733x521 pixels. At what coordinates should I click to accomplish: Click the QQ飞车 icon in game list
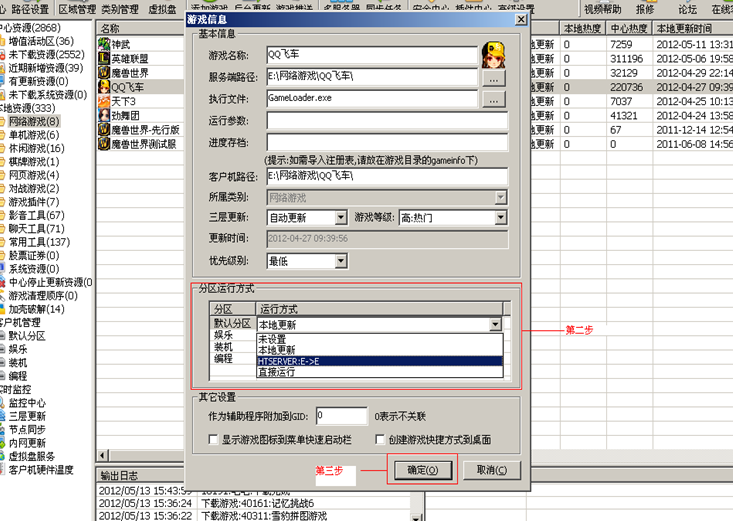click(103, 87)
